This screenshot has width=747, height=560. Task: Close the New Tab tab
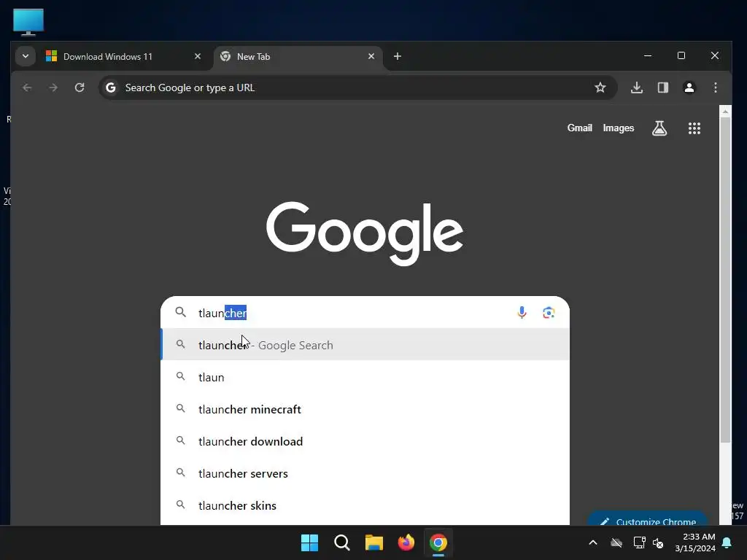[371, 56]
